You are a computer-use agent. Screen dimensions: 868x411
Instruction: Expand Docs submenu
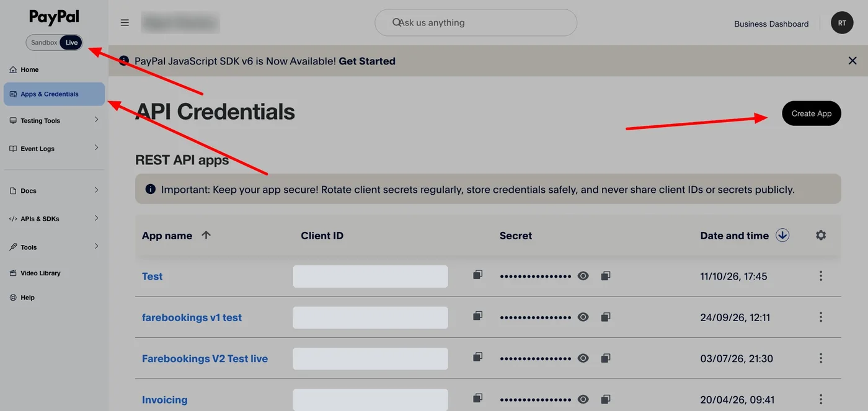click(x=96, y=190)
